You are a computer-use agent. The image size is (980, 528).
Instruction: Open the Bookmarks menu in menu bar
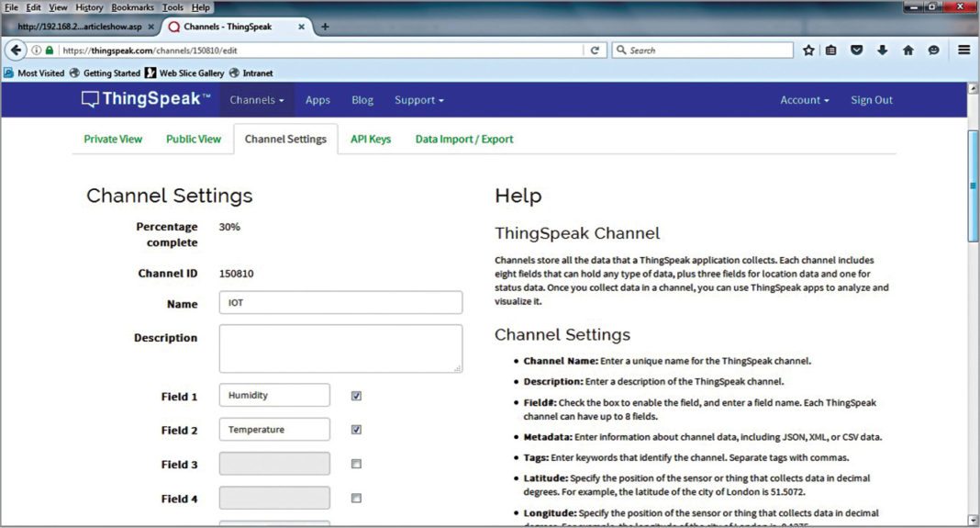[x=133, y=7]
